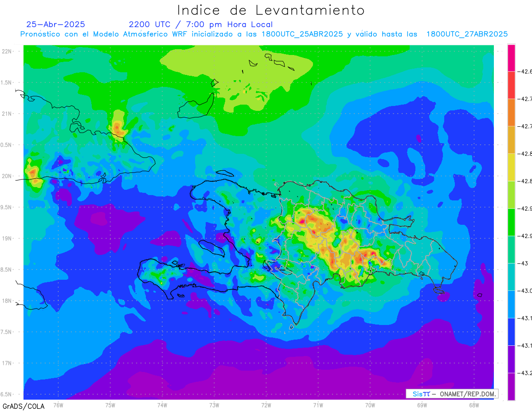Click the orange segment of the color bar

[511, 113]
